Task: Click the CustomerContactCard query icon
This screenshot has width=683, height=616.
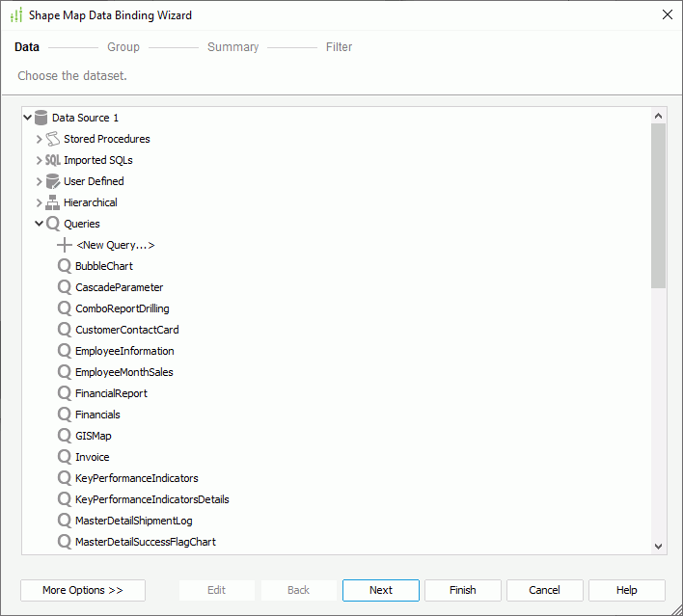Action: [65, 330]
